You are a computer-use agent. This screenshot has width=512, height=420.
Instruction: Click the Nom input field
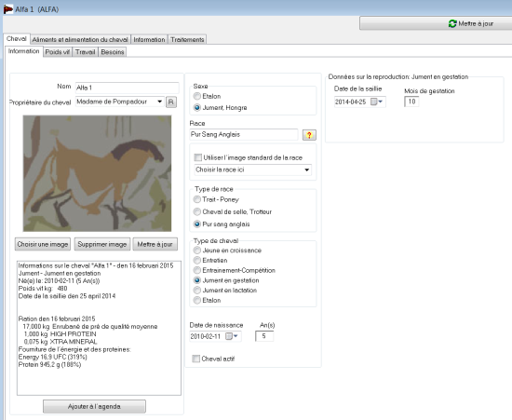click(x=127, y=88)
